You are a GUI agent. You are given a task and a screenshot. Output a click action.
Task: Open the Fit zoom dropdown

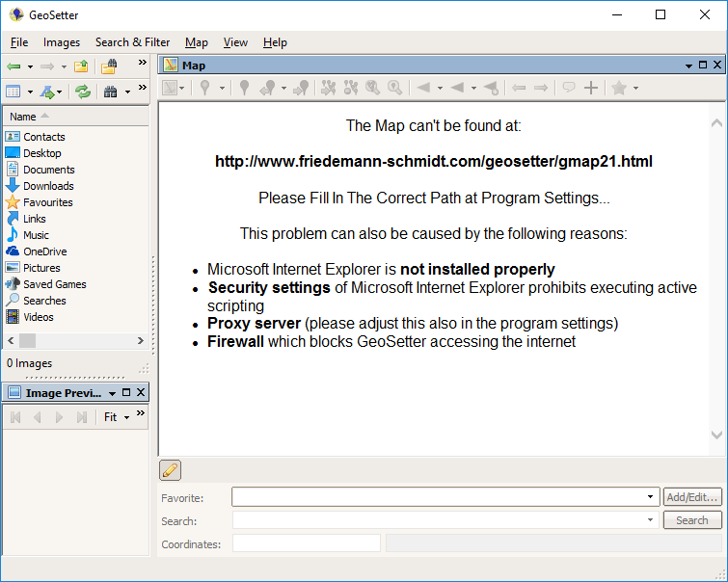coord(126,417)
